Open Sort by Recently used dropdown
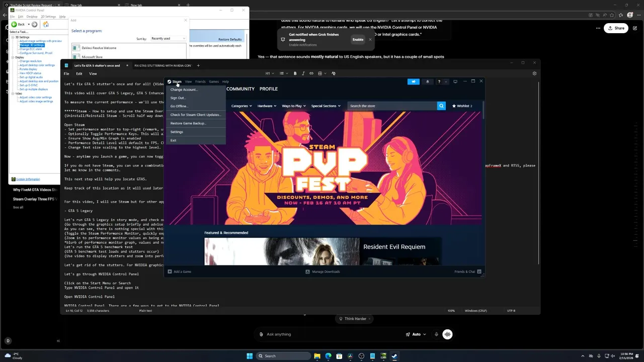This screenshot has width=644, height=362. (x=169, y=39)
